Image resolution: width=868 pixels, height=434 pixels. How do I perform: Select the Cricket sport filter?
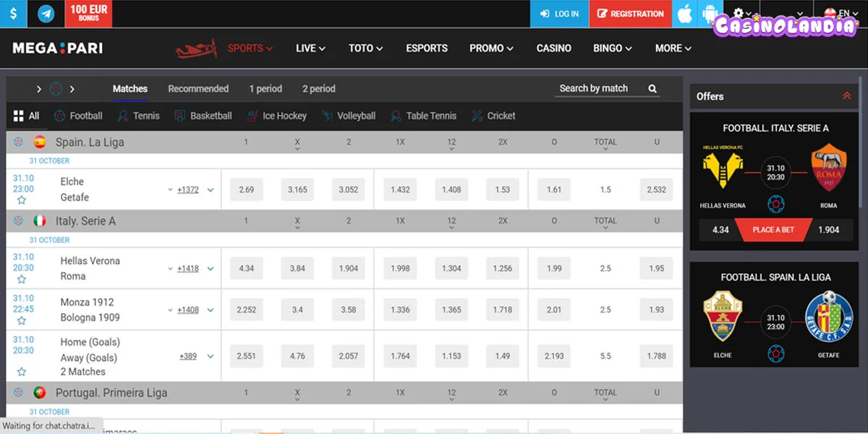coord(493,116)
